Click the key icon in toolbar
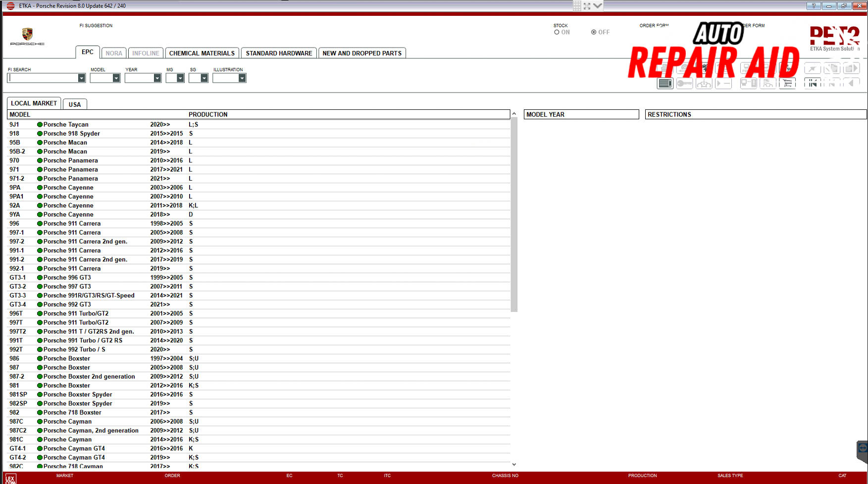868x484 pixels. tap(684, 84)
